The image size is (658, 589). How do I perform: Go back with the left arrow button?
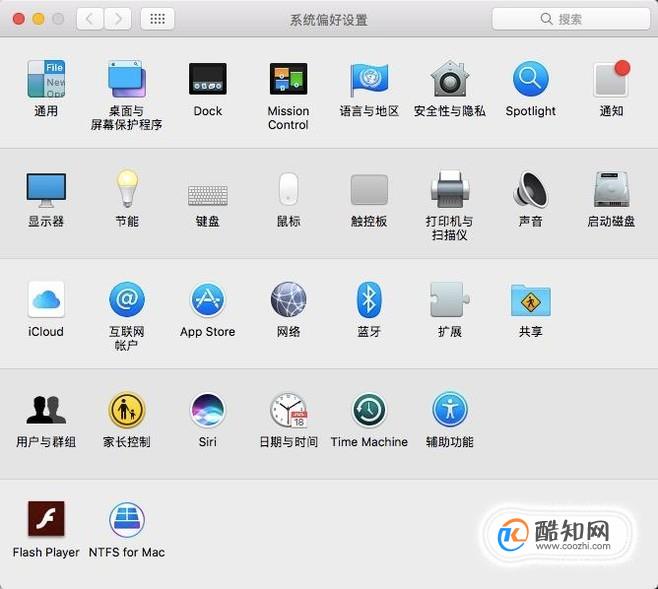tap(90, 18)
